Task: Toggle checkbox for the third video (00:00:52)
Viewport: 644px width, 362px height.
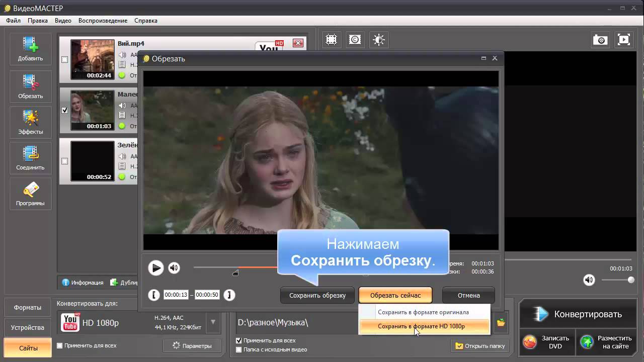Action: 64,161
